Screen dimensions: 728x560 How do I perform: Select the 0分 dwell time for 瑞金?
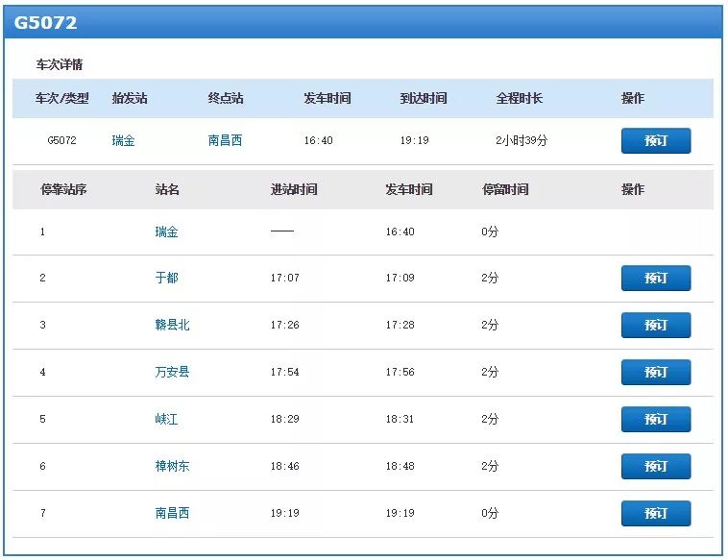click(x=490, y=231)
